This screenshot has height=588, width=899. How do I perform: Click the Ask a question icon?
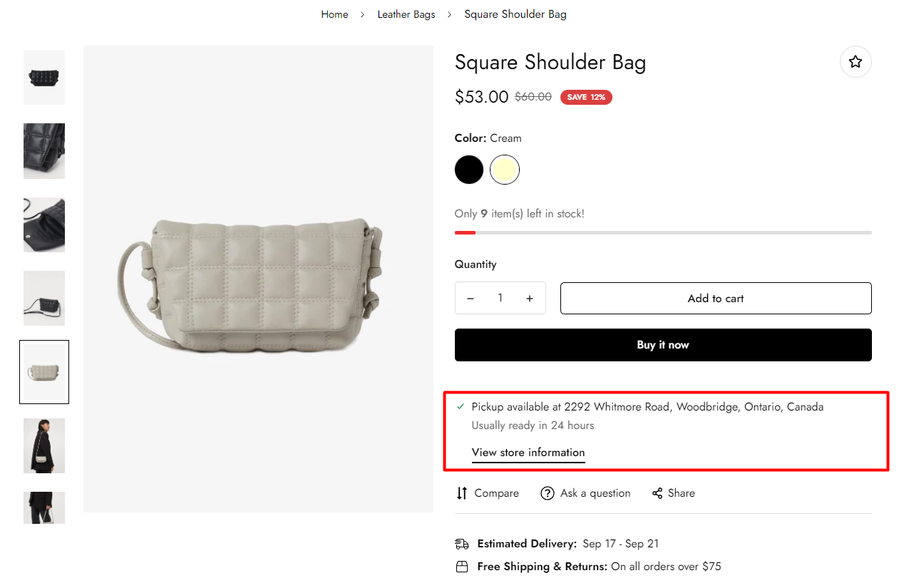(548, 493)
